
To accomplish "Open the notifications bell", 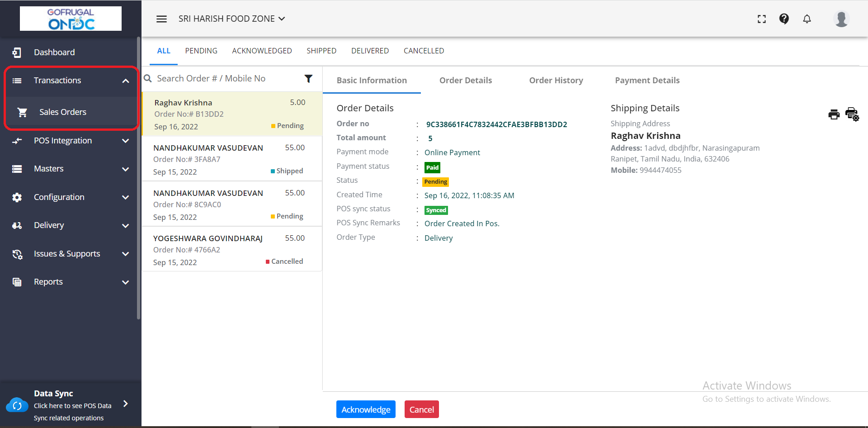I will (x=807, y=19).
